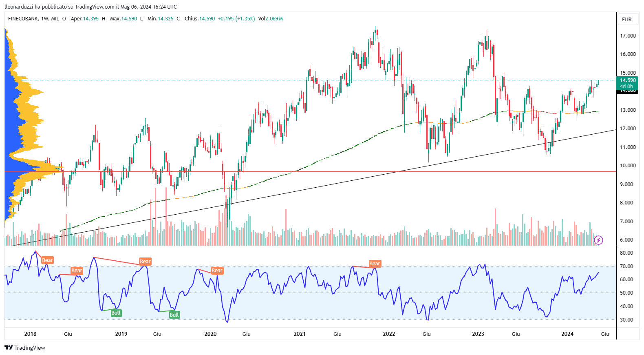Click the 2021 time axis label
Viewport: 644px width, 355px height.
[300, 334]
